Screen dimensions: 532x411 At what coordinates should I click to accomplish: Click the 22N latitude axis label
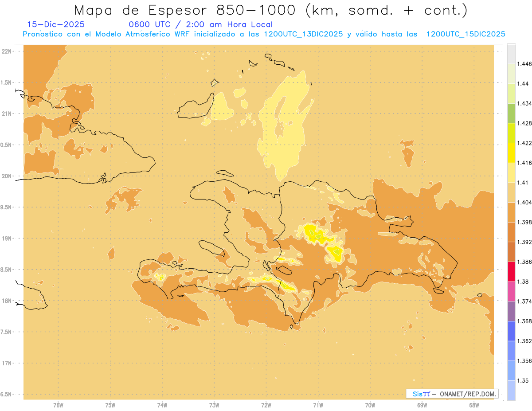7,51
